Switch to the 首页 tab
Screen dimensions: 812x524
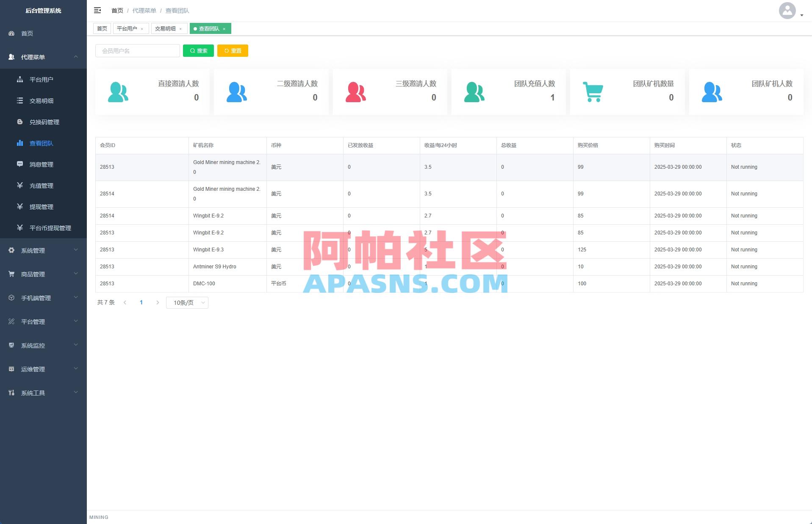pyautogui.click(x=102, y=28)
